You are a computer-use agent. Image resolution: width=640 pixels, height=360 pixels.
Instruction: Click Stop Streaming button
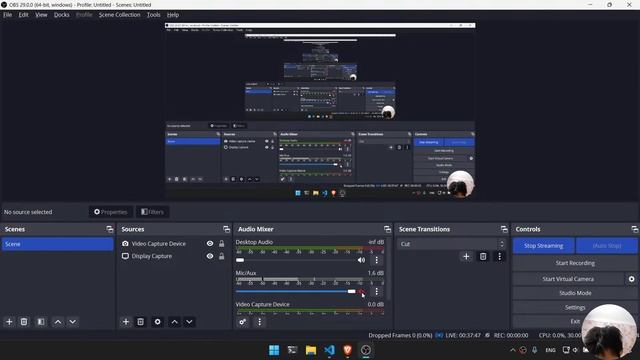(x=544, y=246)
